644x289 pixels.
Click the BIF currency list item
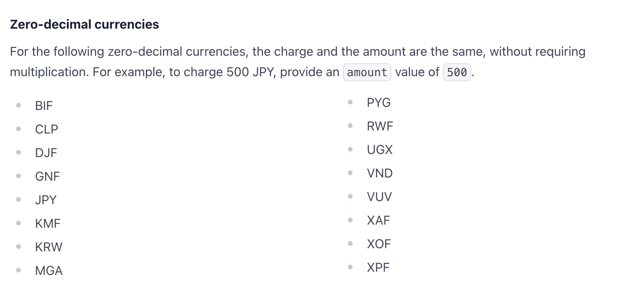44,106
